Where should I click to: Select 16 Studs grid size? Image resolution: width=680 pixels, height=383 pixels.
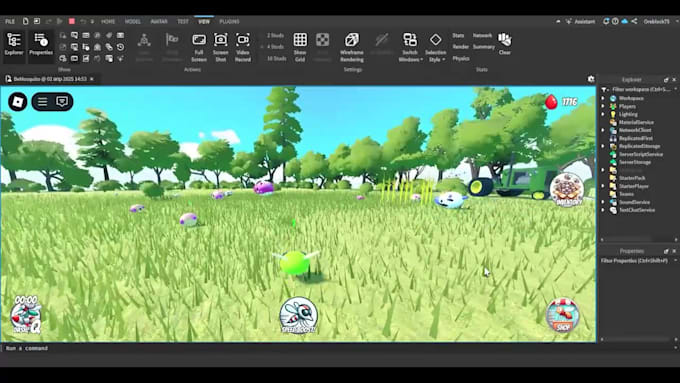[276, 58]
